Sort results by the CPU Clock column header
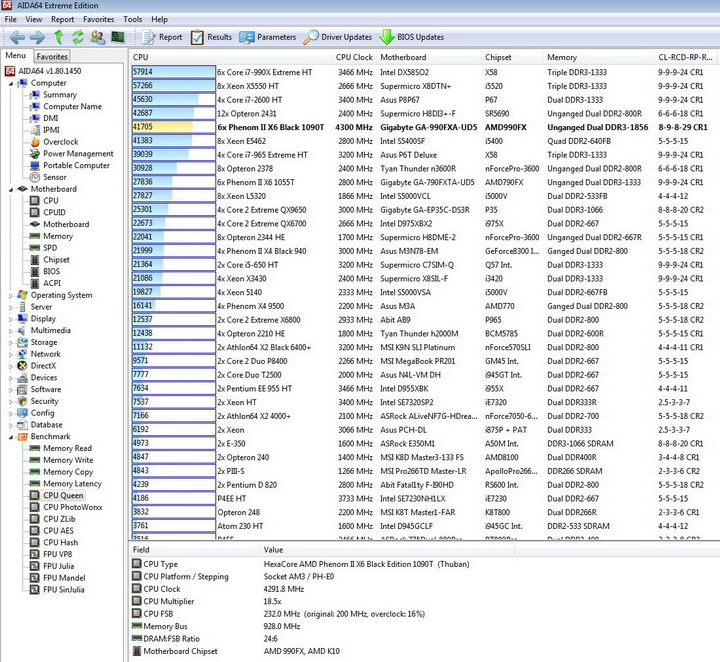The width and height of the screenshot is (720, 662). (354, 57)
